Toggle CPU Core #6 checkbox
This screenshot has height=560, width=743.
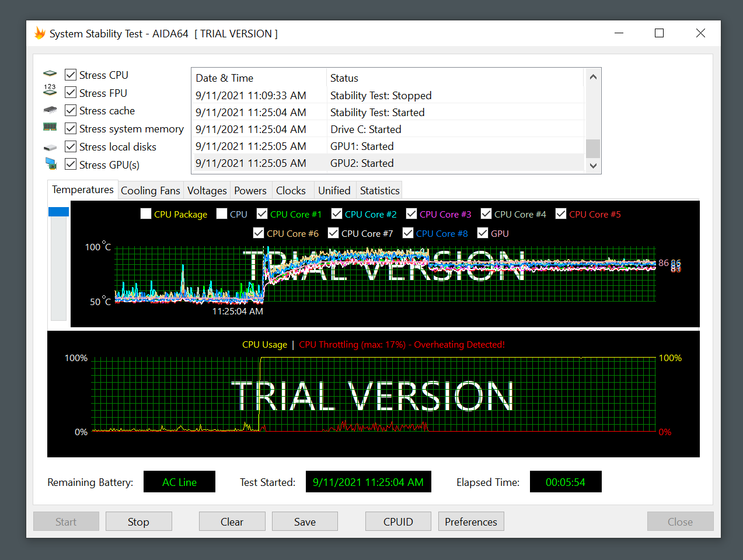[x=259, y=233]
